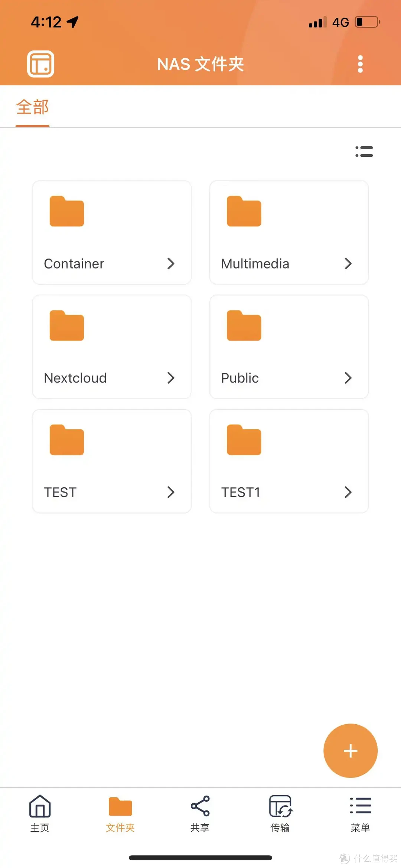This screenshot has height=868, width=401.
Task: Open the TEST folder card
Action: coord(112,461)
